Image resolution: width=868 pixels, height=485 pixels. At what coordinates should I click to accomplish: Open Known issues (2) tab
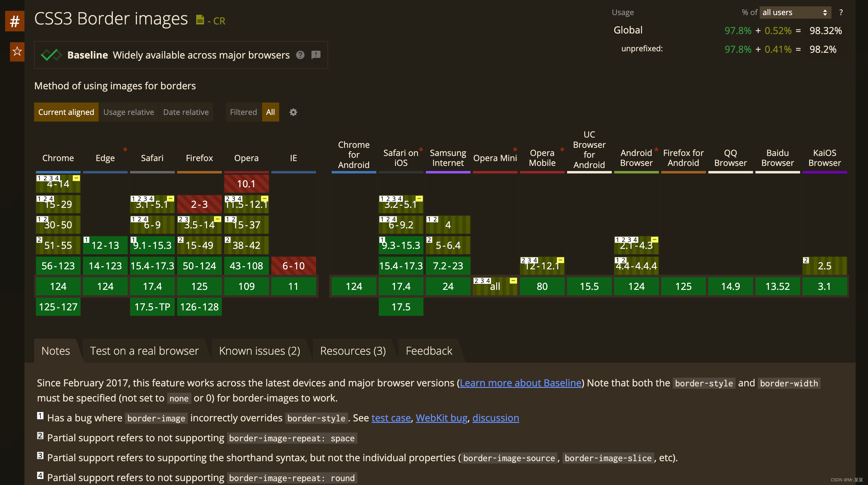260,350
